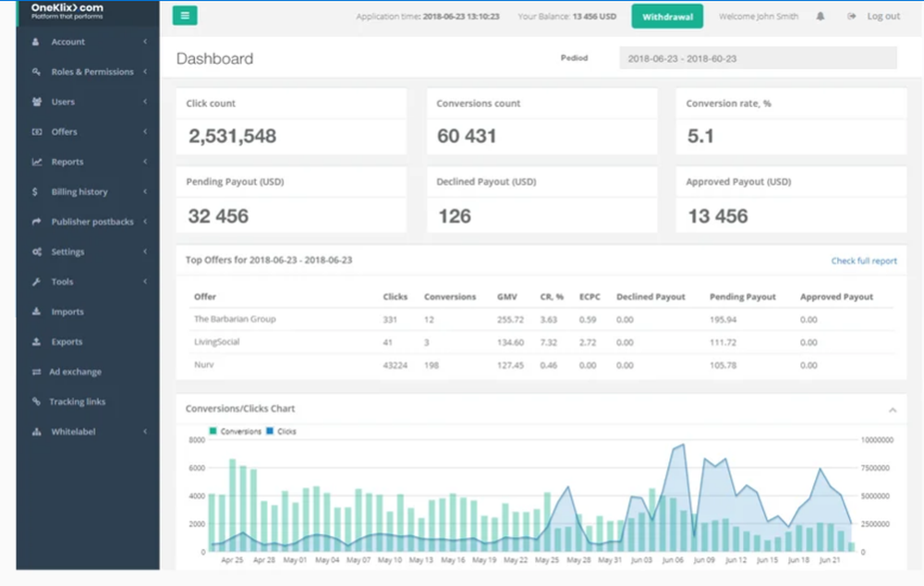Click the ECPC column header

[590, 297]
